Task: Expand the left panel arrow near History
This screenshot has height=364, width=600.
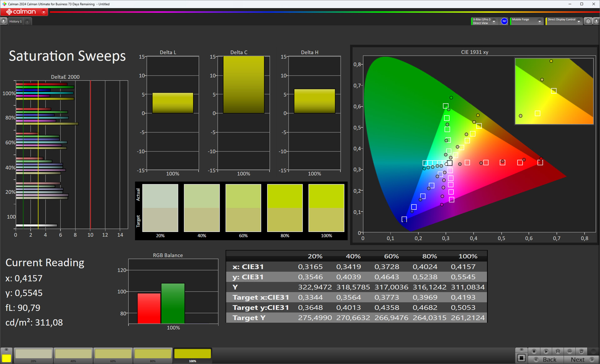Action: click(3, 21)
